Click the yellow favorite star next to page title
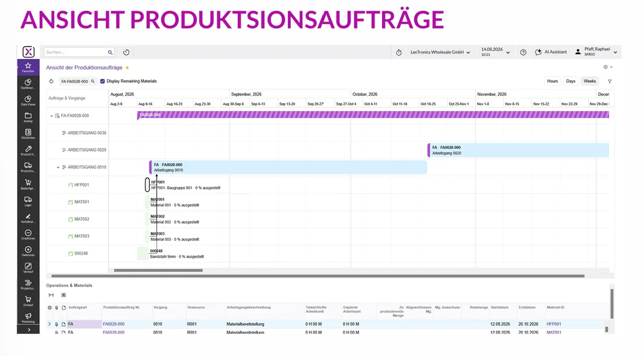Screen dimensions: 644x356 127,68
